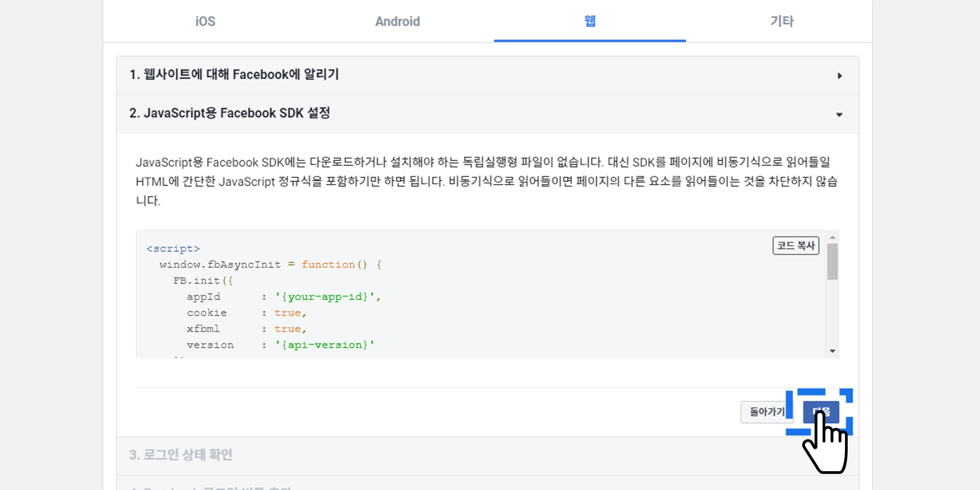
Task: Click the heading '1. 웹사이트에 대해 Facebook에 알리기'
Action: click(x=234, y=75)
